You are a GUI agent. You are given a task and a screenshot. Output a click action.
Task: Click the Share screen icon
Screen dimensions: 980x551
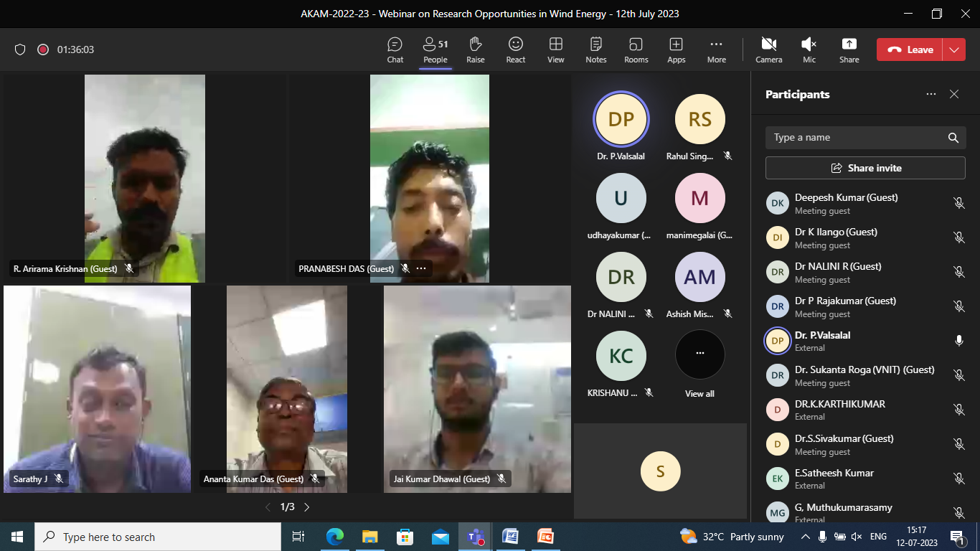tap(849, 50)
